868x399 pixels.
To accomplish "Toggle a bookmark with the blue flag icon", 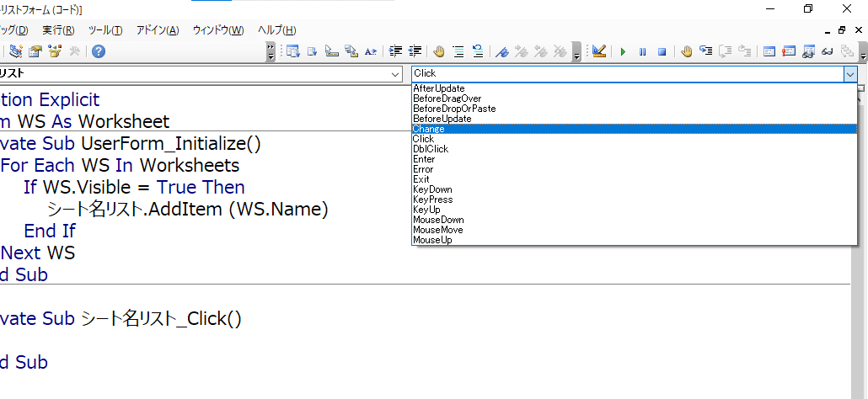I will [502, 51].
